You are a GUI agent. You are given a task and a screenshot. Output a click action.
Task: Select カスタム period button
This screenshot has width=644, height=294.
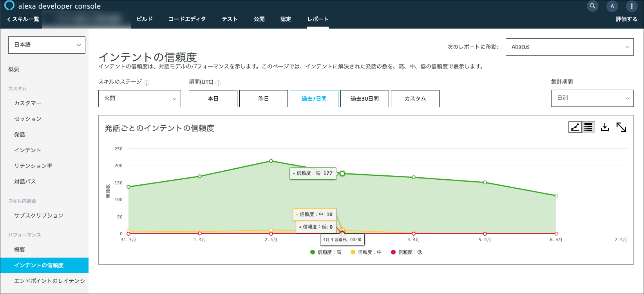(x=415, y=99)
